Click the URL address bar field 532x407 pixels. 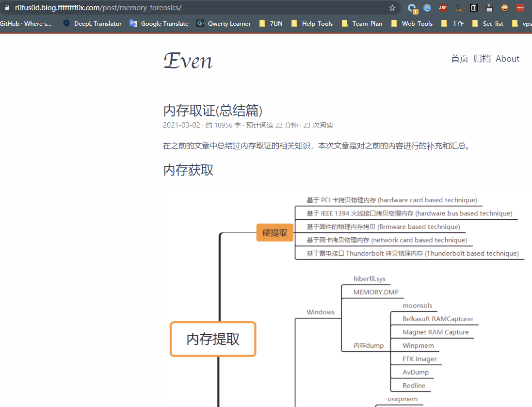pyautogui.click(x=194, y=8)
